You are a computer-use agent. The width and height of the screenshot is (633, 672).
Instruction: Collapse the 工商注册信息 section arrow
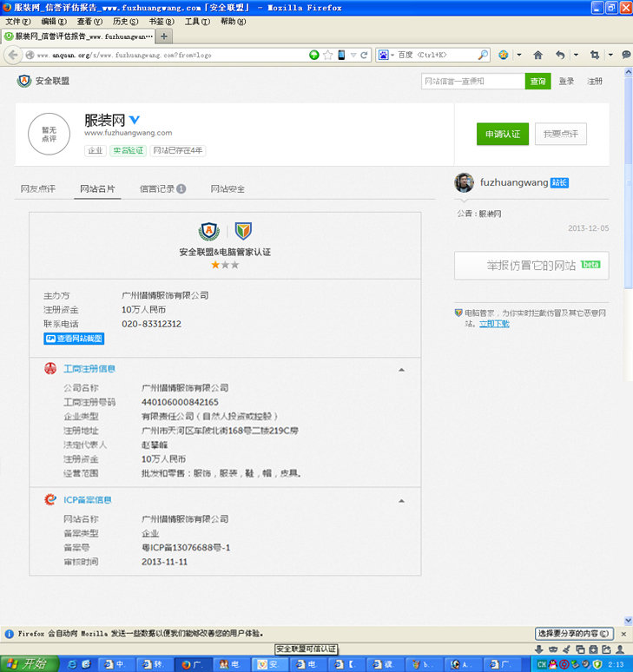pyautogui.click(x=401, y=370)
